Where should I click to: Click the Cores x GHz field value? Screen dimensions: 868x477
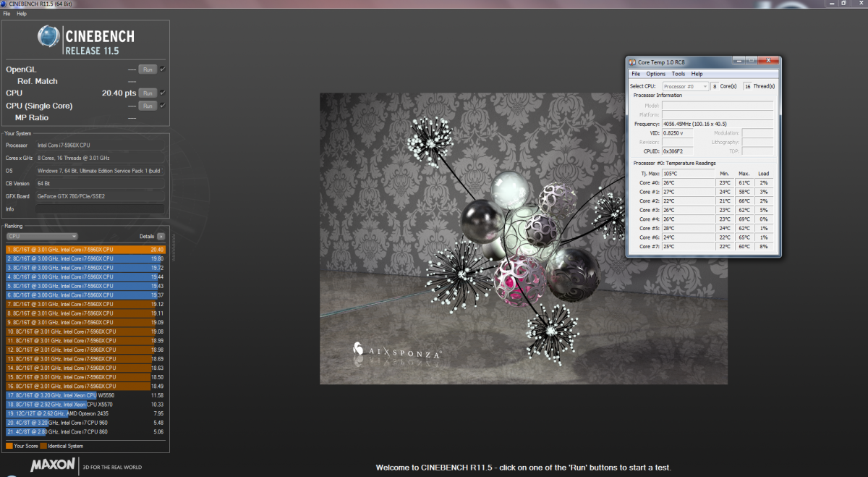tap(101, 158)
